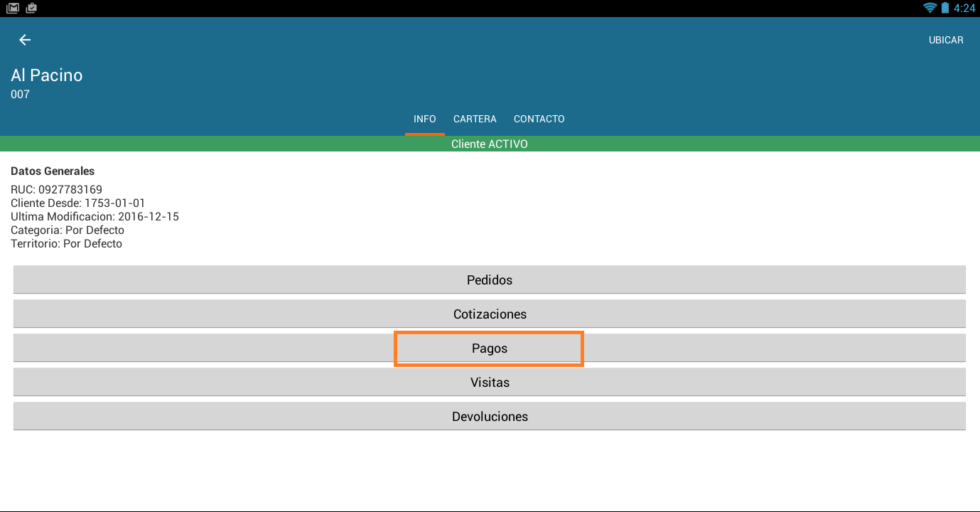Tap the 4:24 clock
Screen dimensions: 980x512
tap(964, 9)
